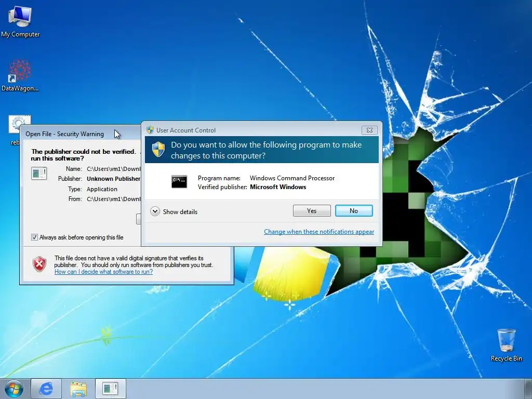
Task: Expand Show details in the UAC dialog
Action: click(x=174, y=212)
